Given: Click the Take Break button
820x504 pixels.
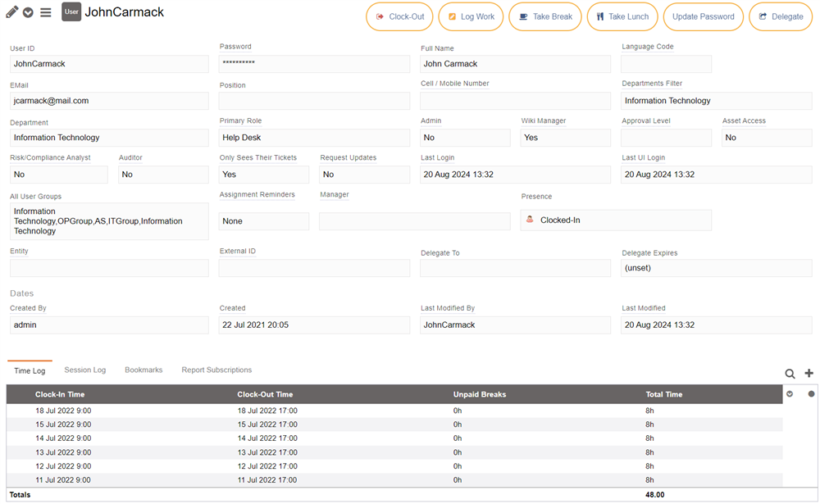Looking at the screenshot, I should pos(545,16).
